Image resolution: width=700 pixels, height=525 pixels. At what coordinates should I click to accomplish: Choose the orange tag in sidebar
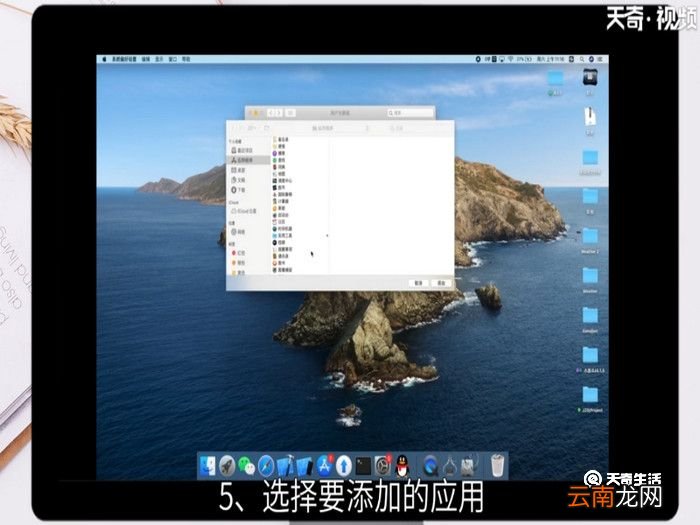click(238, 263)
